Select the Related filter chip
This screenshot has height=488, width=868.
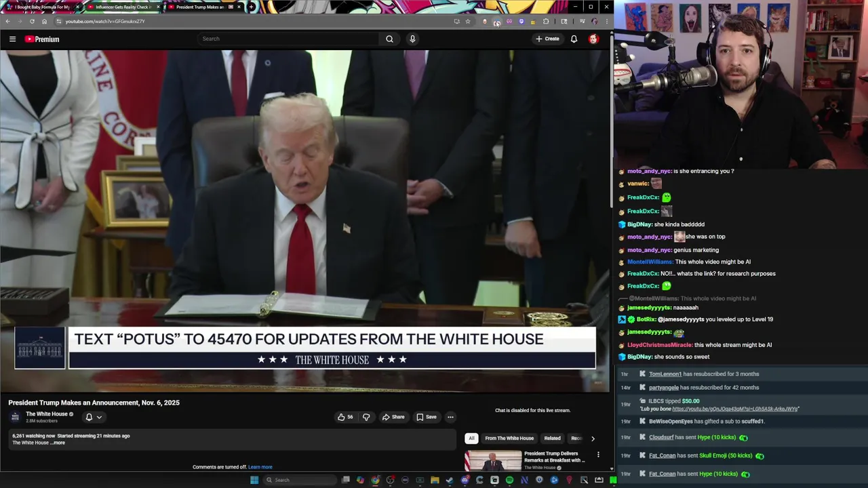553,438
